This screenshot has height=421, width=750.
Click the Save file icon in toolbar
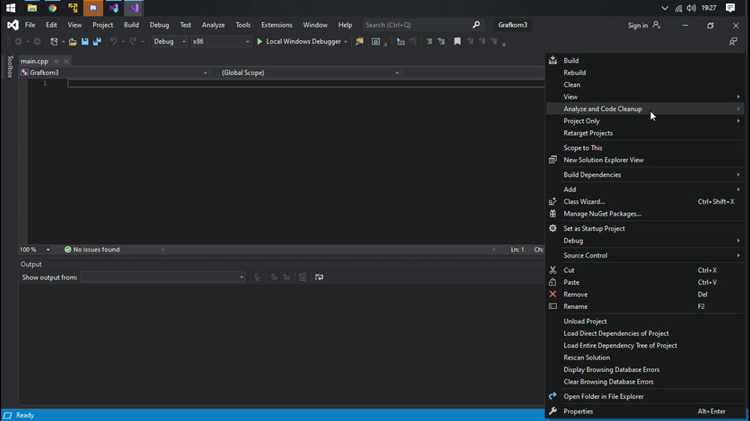coord(85,42)
